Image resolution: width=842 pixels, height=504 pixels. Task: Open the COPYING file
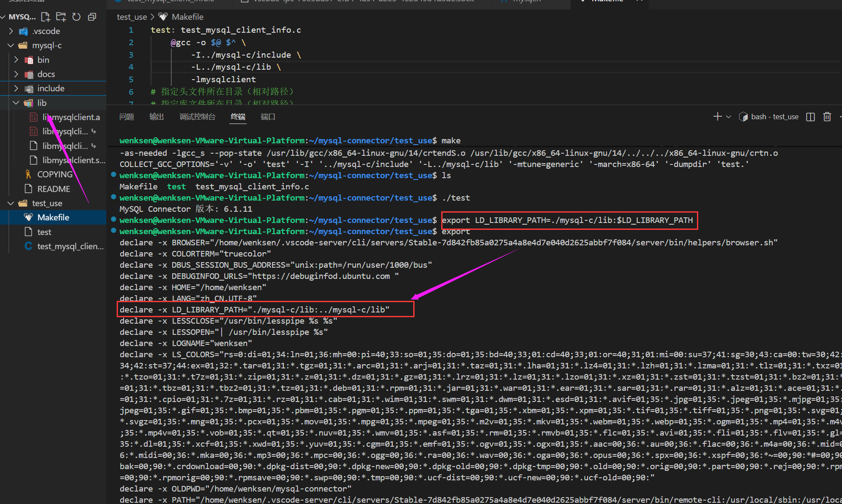(x=55, y=174)
